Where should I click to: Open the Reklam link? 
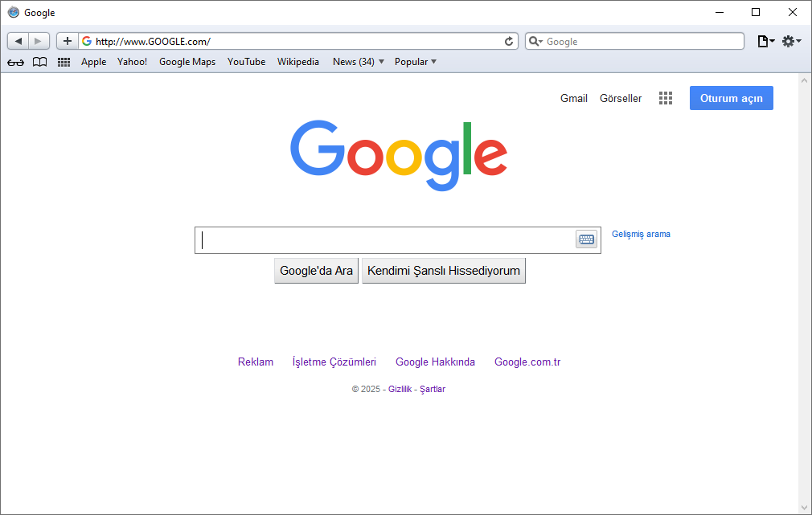pos(256,362)
